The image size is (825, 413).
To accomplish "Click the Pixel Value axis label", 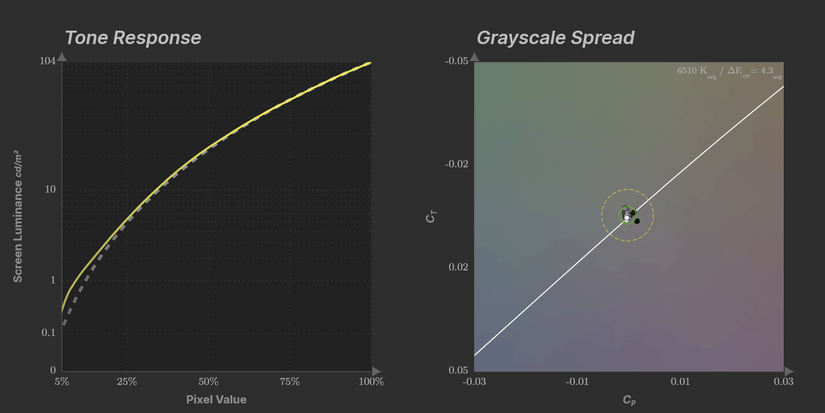I will 216,400.
